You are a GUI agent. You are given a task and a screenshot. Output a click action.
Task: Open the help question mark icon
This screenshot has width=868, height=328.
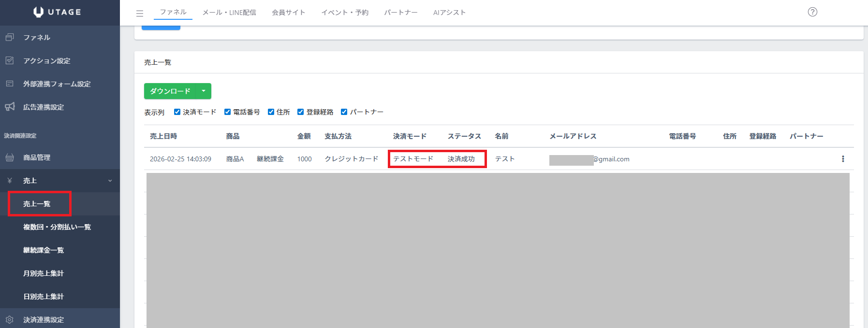[812, 12]
